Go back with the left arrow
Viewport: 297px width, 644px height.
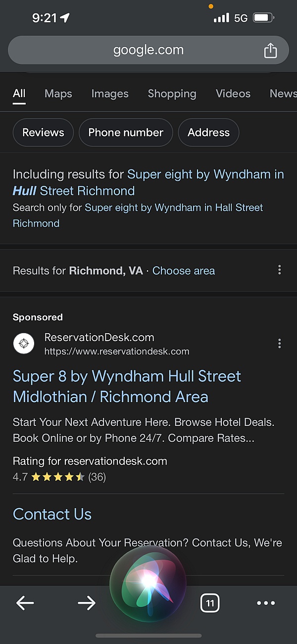pos(25,603)
